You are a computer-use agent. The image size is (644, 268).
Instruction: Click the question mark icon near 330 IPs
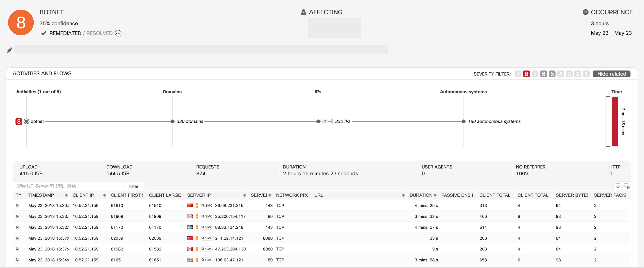tap(325, 122)
